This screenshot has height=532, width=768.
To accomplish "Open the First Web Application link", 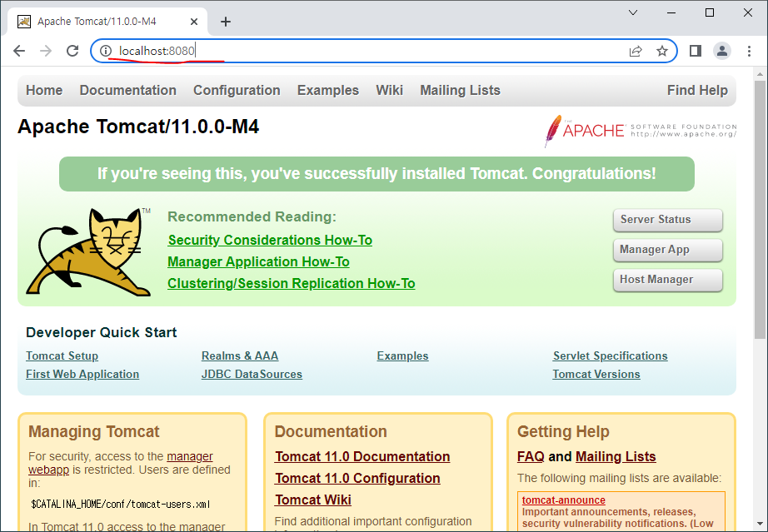I will (82, 374).
